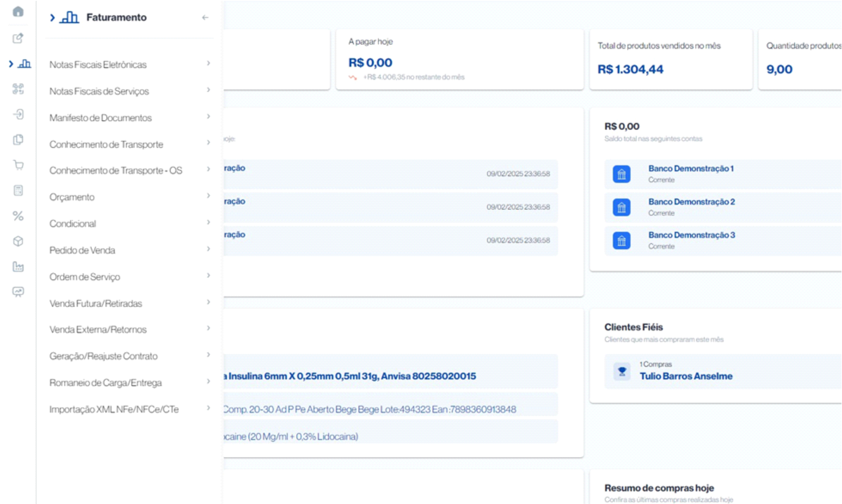Select Ordem de Serviço menu item
This screenshot has height=504, width=842.
[x=84, y=277]
